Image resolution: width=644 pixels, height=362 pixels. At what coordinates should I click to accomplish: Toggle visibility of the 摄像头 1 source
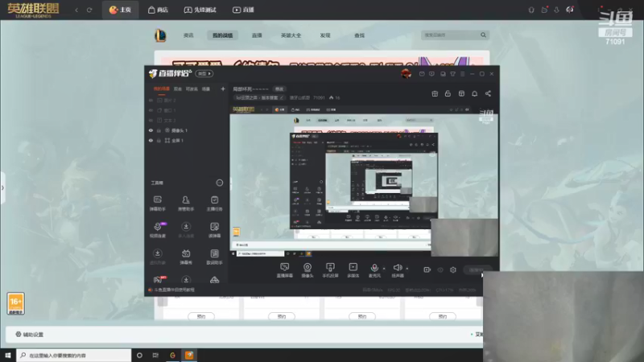pos(151,130)
